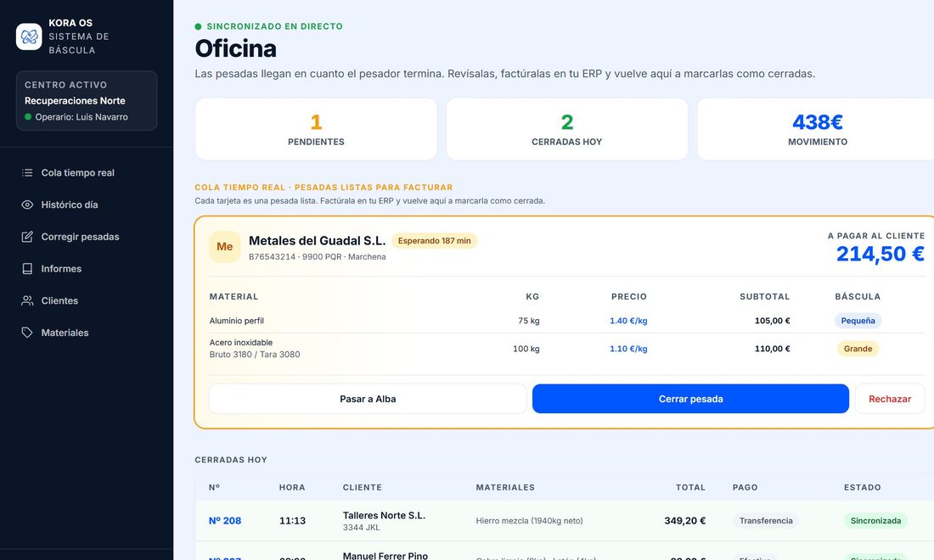Click the Sincronizado en directo status
This screenshot has height=560, width=934.
(x=268, y=26)
